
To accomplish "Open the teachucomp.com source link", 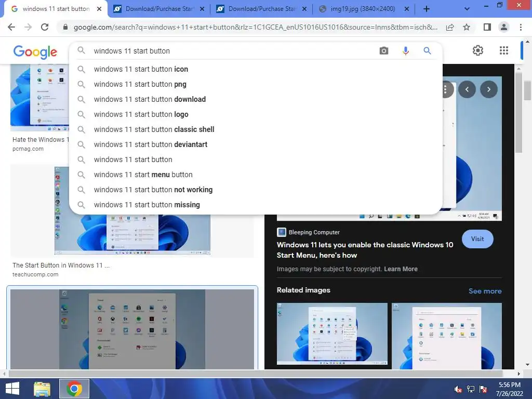I will 35,274.
